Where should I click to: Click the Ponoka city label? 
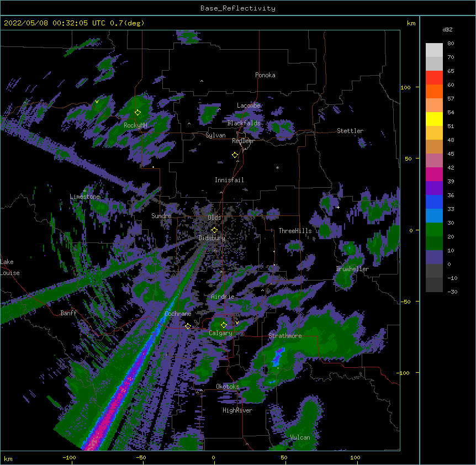tap(265, 75)
